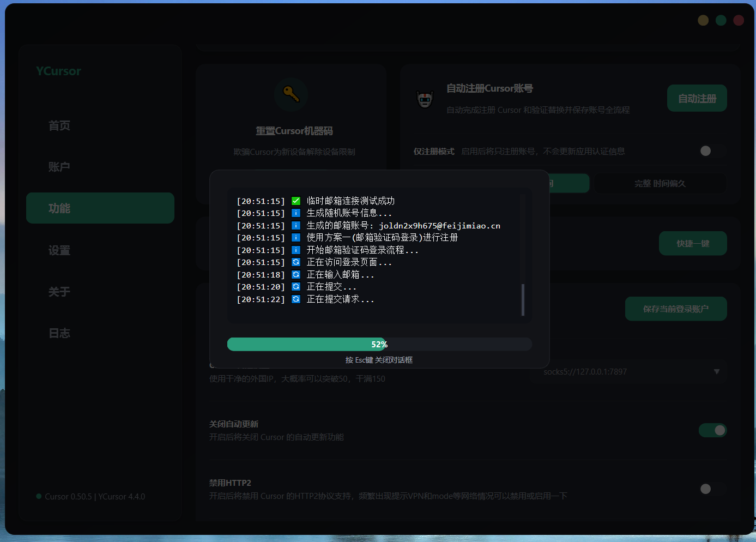Click the 保存当前登录账户 button
756x542 pixels.
[x=676, y=309]
